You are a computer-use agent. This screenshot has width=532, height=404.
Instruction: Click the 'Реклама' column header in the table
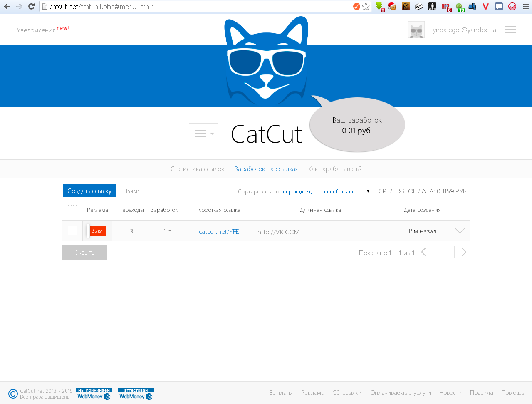click(x=97, y=210)
